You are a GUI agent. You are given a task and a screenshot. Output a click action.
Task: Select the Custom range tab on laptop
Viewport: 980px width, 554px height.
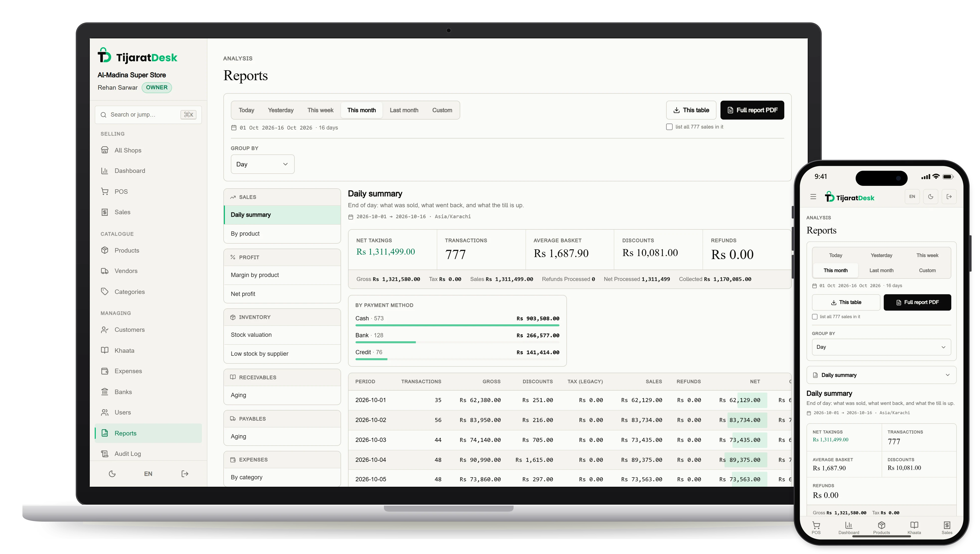[x=442, y=110]
